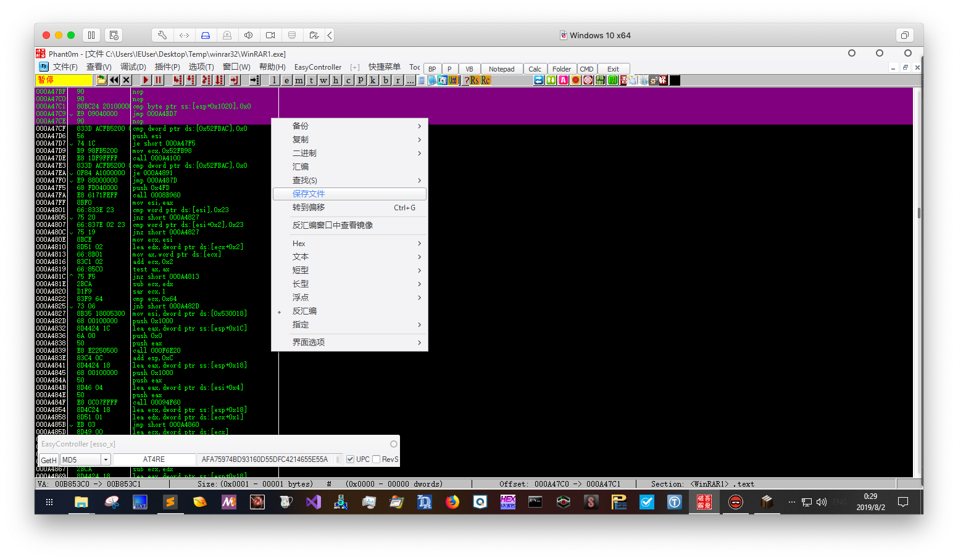Open Visual Studio from the taskbar
The image size is (958, 560).
(314, 502)
